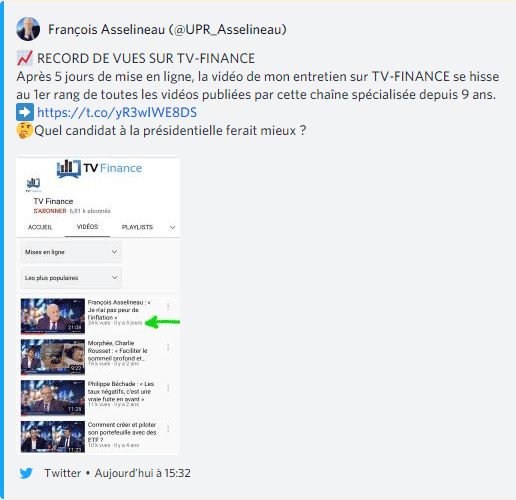Open three-dot menu for Morphée video
516x500 pixels.
tap(168, 348)
